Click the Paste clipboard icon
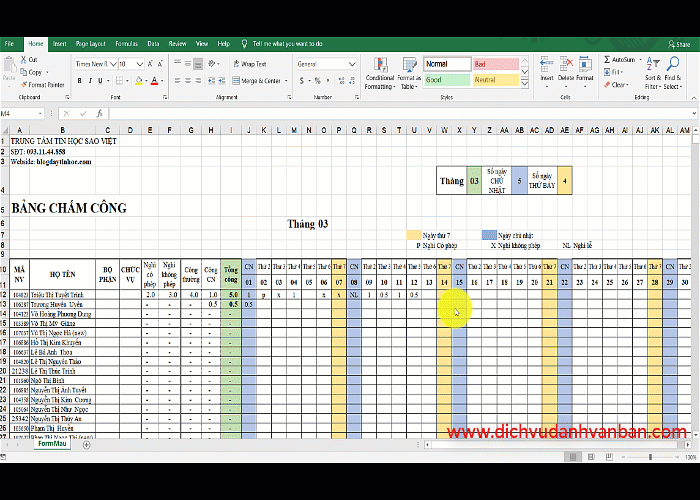700x500 pixels. [x=9, y=65]
